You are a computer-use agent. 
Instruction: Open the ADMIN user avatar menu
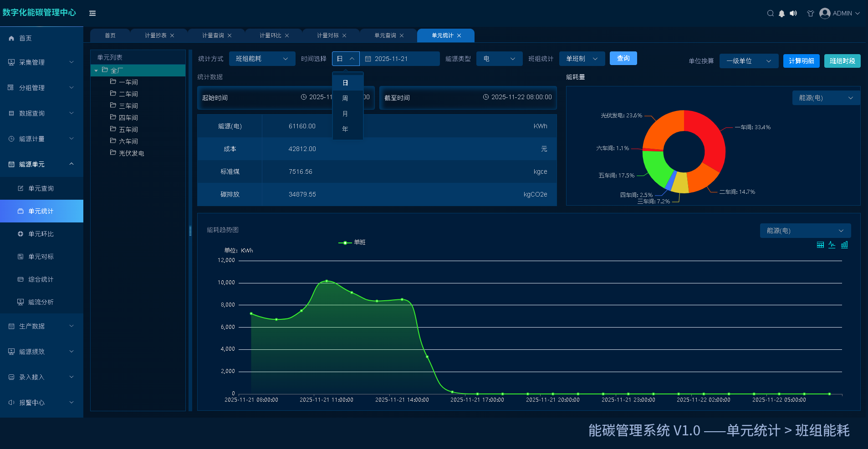(839, 13)
